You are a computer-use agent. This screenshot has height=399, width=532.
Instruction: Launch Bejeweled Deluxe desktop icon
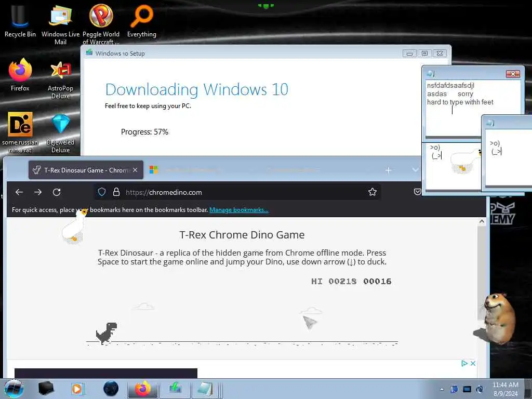[x=60, y=133]
